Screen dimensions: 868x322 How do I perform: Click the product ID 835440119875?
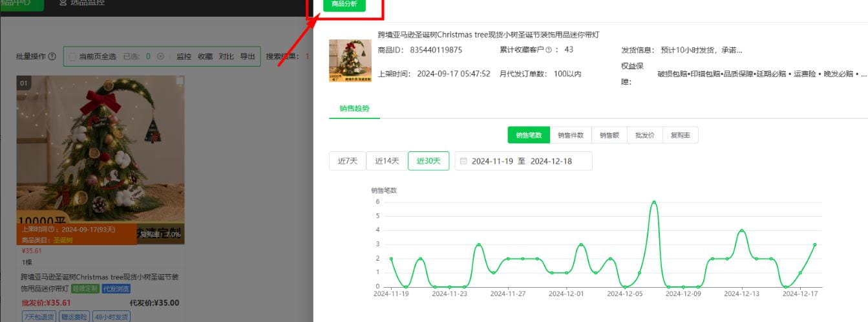tap(436, 50)
